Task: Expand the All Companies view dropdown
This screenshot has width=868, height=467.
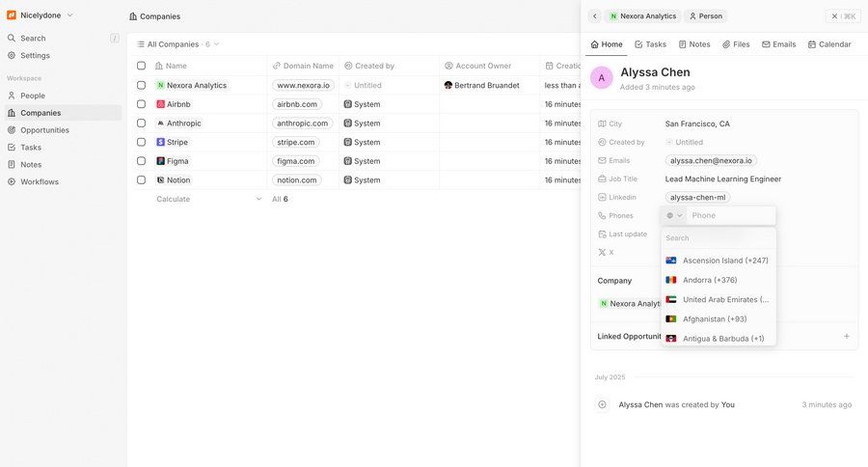Action: tap(177, 44)
